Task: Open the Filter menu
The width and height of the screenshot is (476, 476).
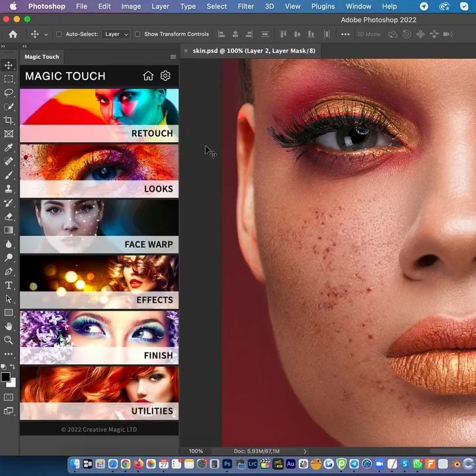Action: [x=245, y=7]
